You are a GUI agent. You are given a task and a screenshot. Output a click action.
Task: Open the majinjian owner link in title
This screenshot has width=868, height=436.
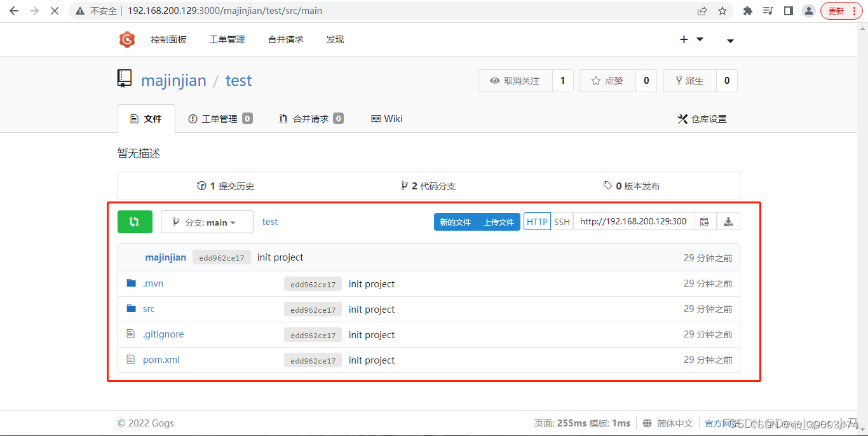pyautogui.click(x=173, y=81)
